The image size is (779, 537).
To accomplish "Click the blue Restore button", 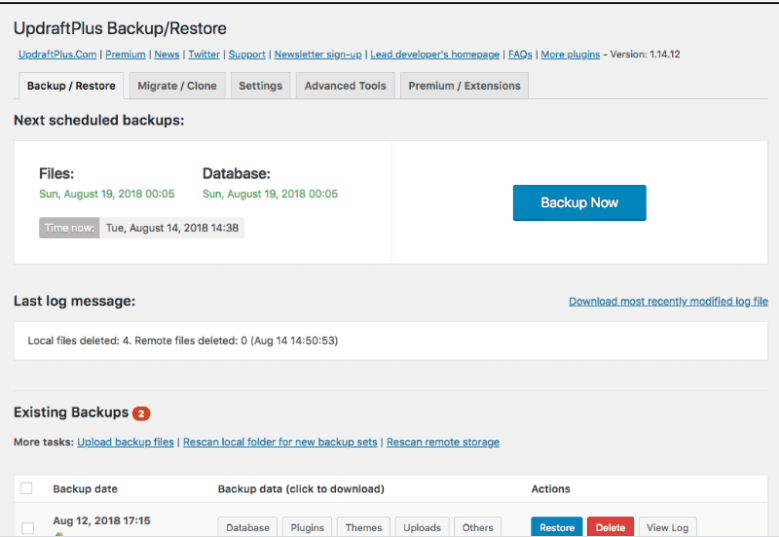I will [x=557, y=527].
